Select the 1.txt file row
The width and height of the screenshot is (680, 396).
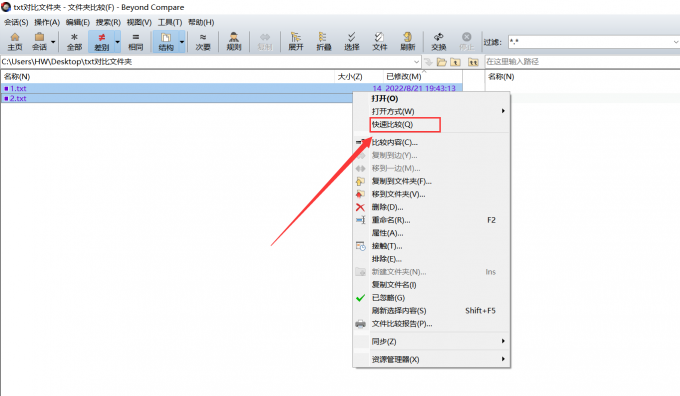click(232, 88)
